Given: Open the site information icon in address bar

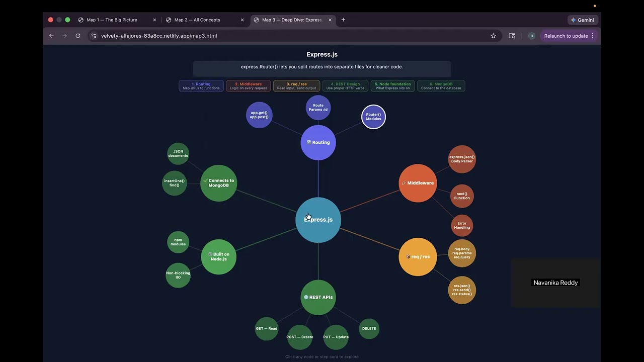Looking at the screenshot, I should click(x=93, y=36).
